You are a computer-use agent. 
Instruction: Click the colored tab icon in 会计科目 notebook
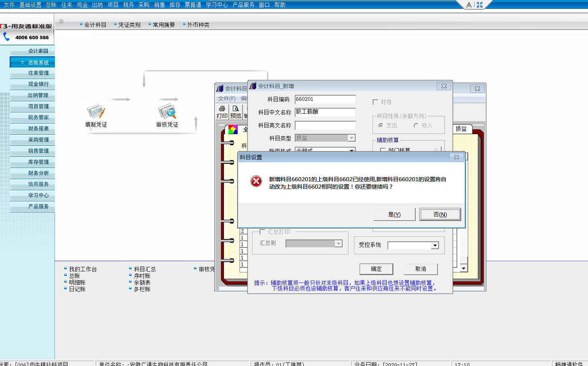pos(233,129)
